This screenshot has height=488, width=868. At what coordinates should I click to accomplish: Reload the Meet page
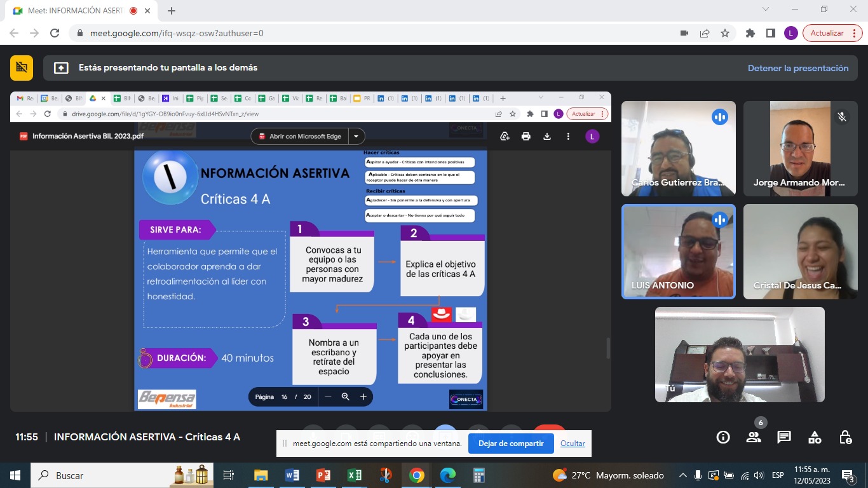(55, 33)
